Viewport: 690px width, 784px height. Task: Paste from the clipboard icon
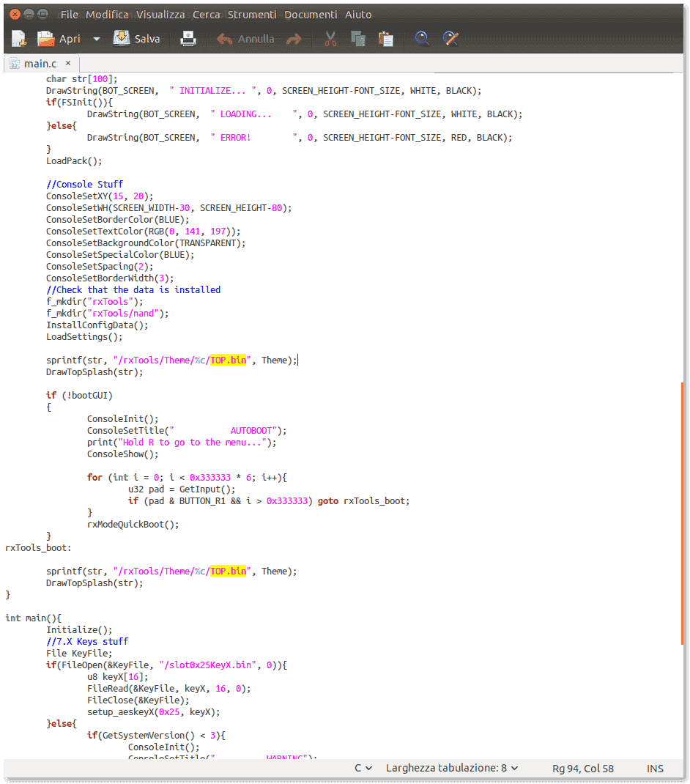pos(385,39)
